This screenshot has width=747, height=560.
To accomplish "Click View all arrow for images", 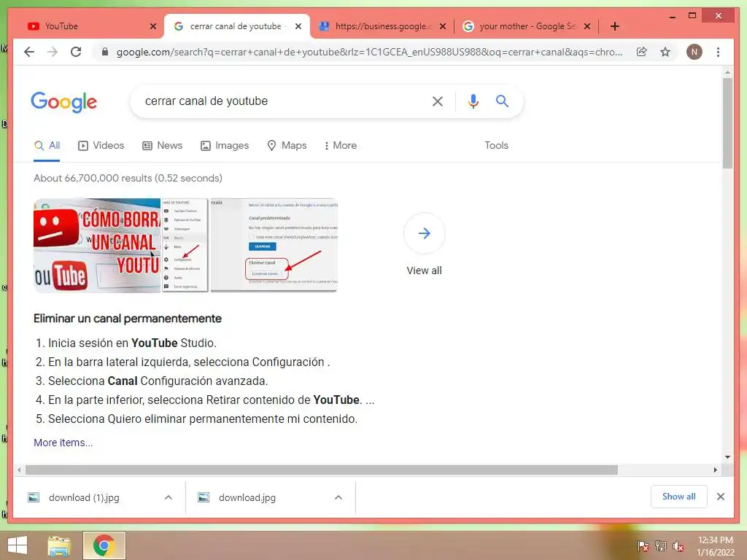I will tap(424, 233).
